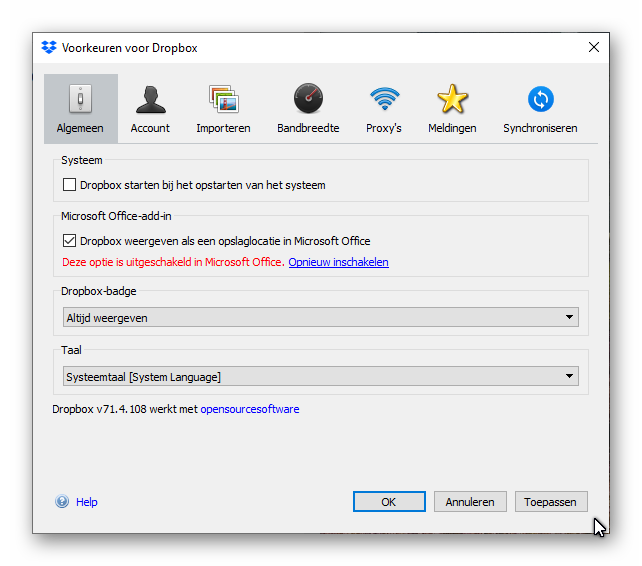Expand the Dropbox-badge 'Altijd weergeven' dropdown
The height and width of the screenshot is (566, 642).
click(x=321, y=317)
